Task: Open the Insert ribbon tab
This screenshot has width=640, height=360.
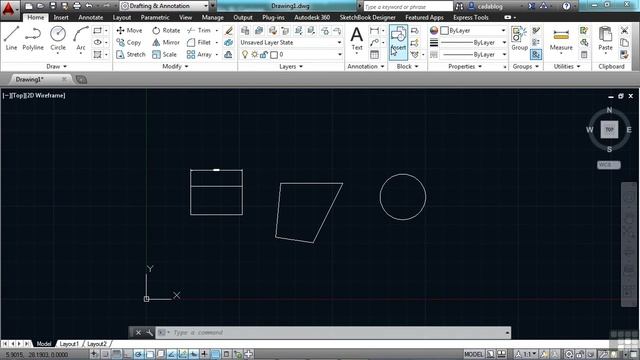Action: (61, 18)
